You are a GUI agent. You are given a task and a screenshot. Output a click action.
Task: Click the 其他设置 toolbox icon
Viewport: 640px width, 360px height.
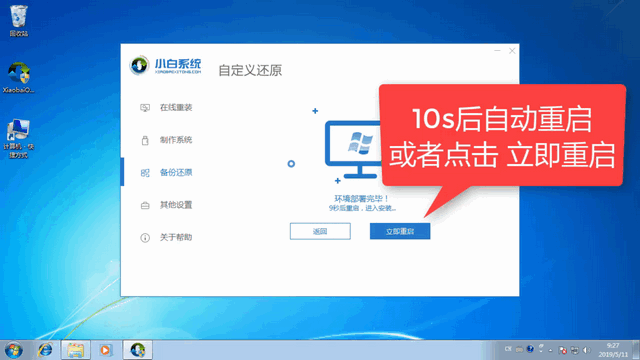145,205
